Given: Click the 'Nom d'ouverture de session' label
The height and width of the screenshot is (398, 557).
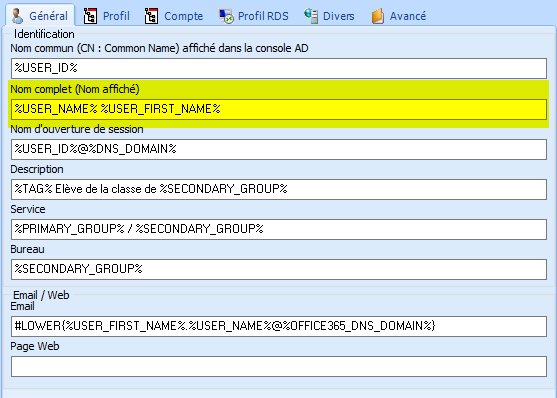Looking at the screenshot, I should pyautogui.click(x=77, y=129).
